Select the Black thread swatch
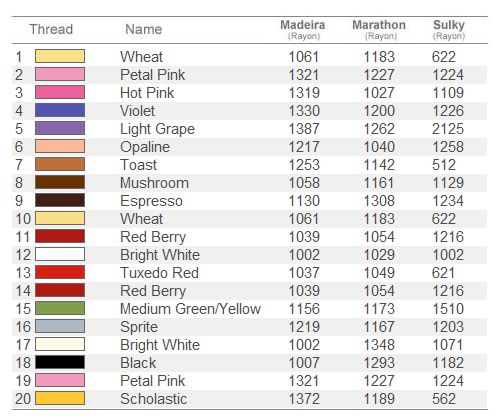This screenshot has width=500, height=420. 60,362
